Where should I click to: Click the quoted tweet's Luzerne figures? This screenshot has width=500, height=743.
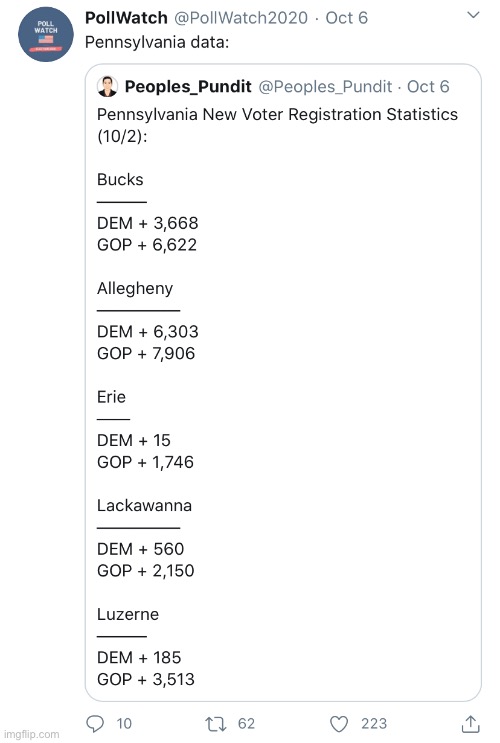(x=145, y=668)
